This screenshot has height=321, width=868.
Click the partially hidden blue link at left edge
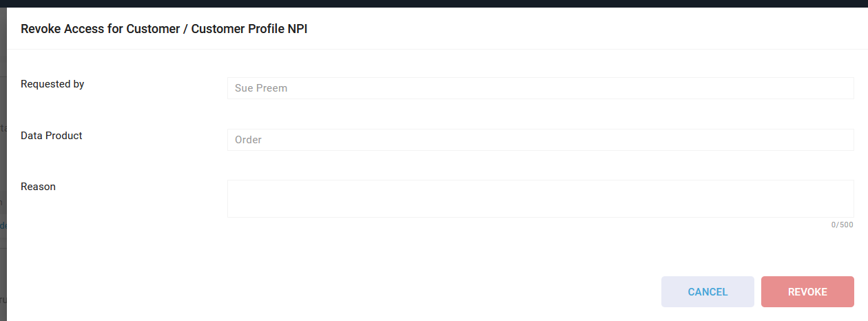coord(3,225)
